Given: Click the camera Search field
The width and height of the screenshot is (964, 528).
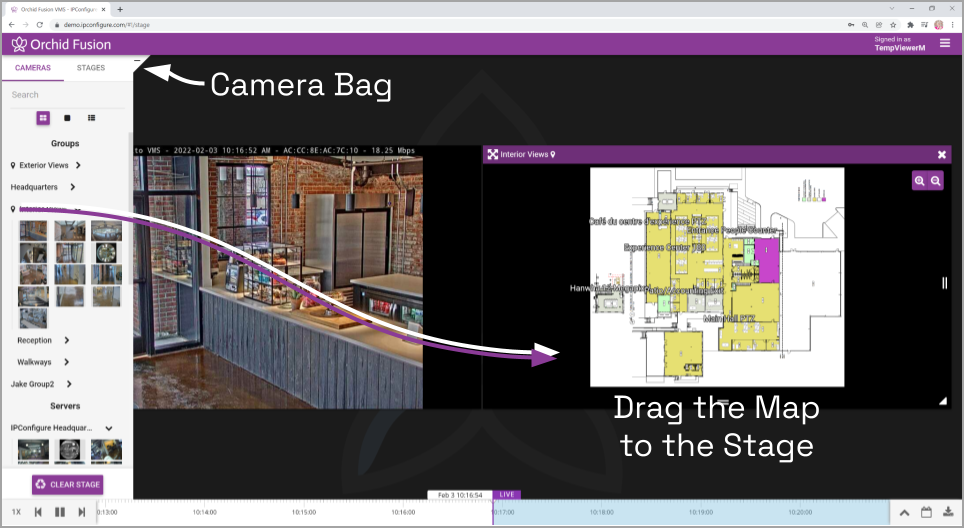Looking at the screenshot, I should (67, 95).
